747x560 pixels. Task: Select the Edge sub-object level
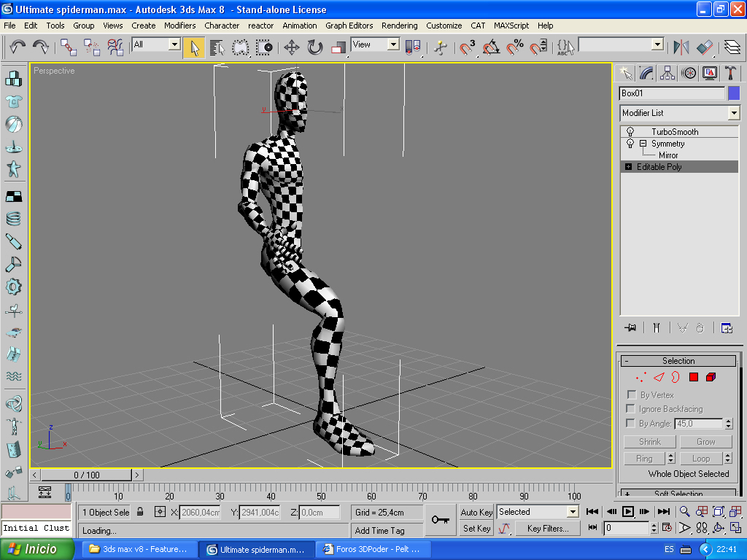pos(659,377)
